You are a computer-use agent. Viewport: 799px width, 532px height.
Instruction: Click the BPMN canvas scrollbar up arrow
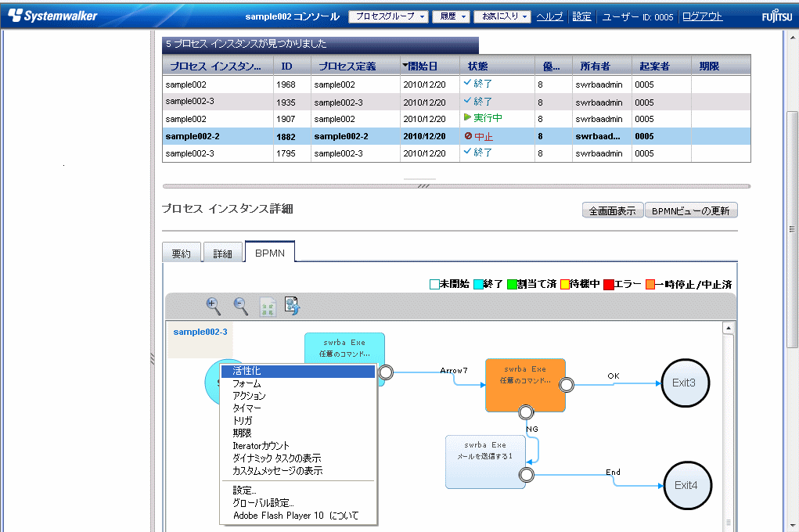[729, 328]
